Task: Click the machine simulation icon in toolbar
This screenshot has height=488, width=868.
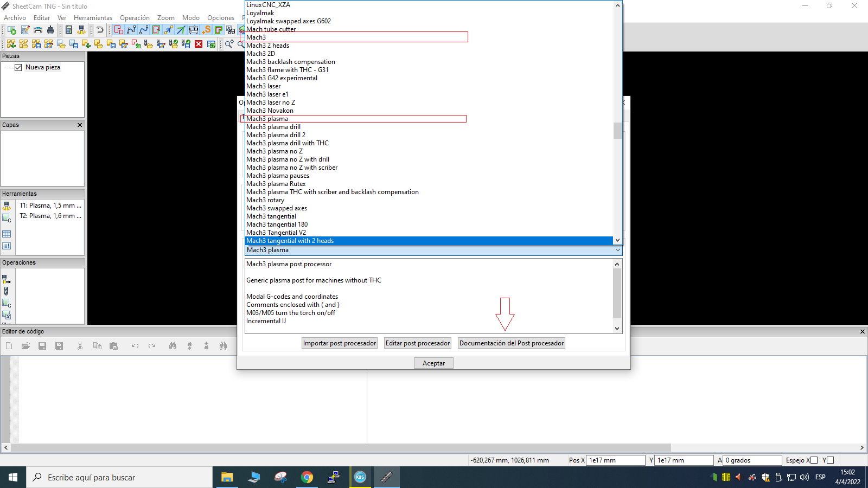Action: click(x=194, y=30)
